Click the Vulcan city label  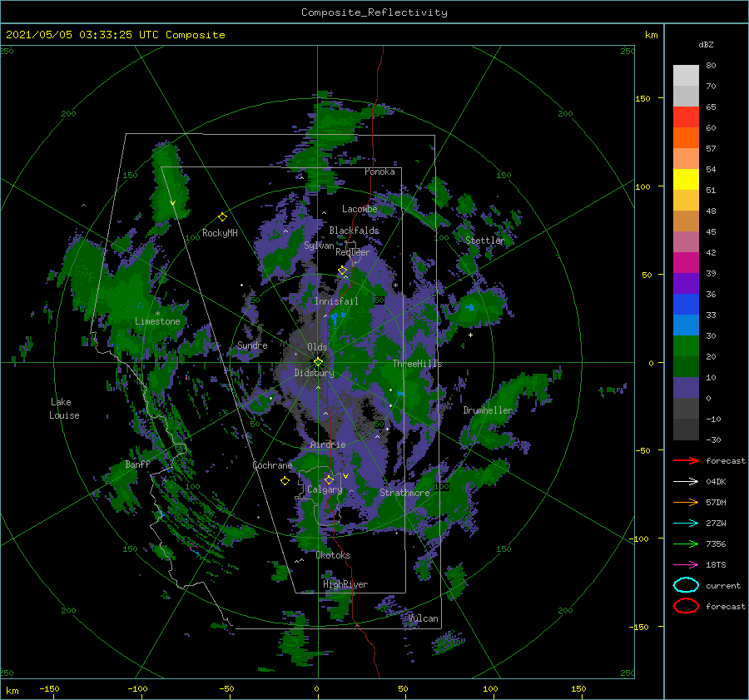424,618
